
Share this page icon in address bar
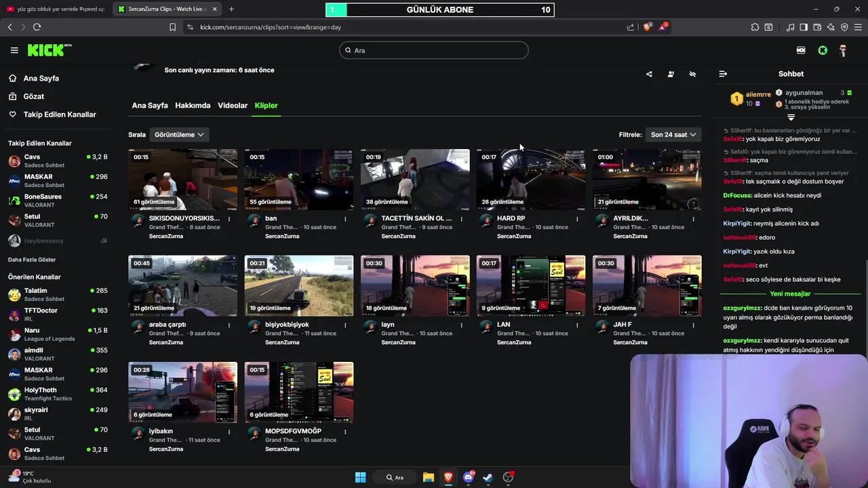pos(631,27)
